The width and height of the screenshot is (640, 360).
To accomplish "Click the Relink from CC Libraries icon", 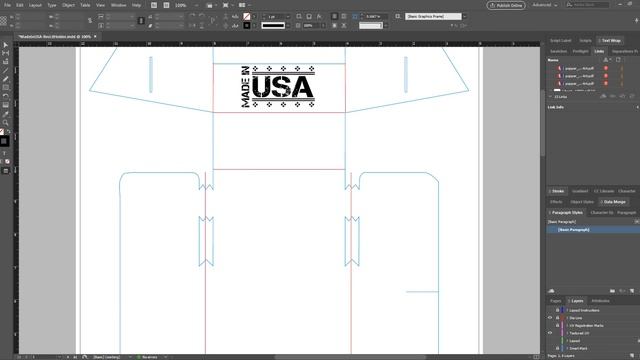I will (x=603, y=96).
